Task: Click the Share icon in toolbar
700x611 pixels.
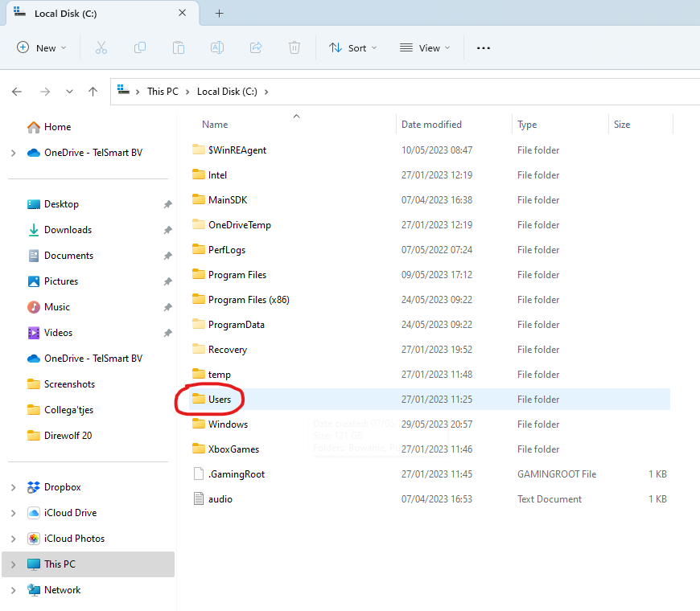Action: coord(256,48)
